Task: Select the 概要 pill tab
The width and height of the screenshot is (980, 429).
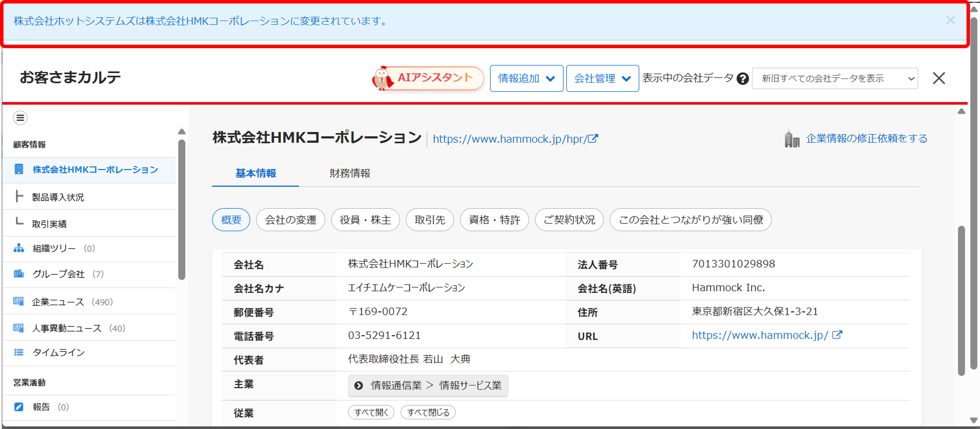Action: point(231,220)
